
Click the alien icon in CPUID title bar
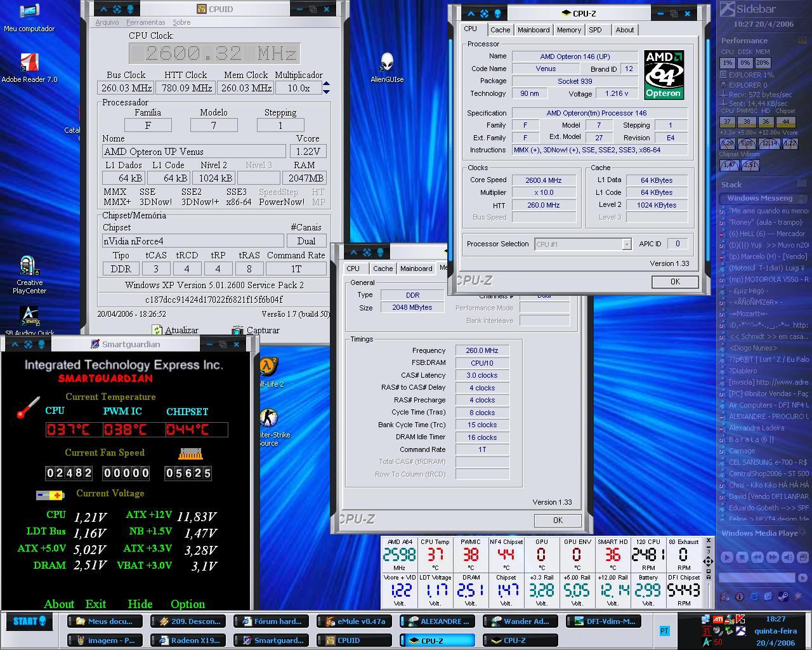tap(131, 9)
